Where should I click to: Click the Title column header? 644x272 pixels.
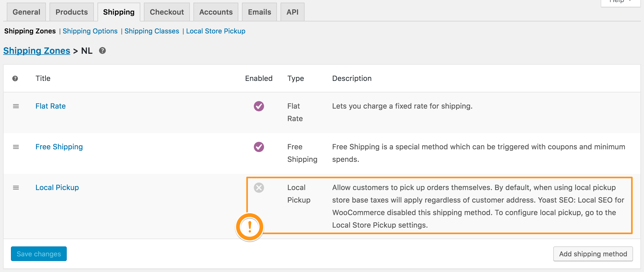(43, 79)
